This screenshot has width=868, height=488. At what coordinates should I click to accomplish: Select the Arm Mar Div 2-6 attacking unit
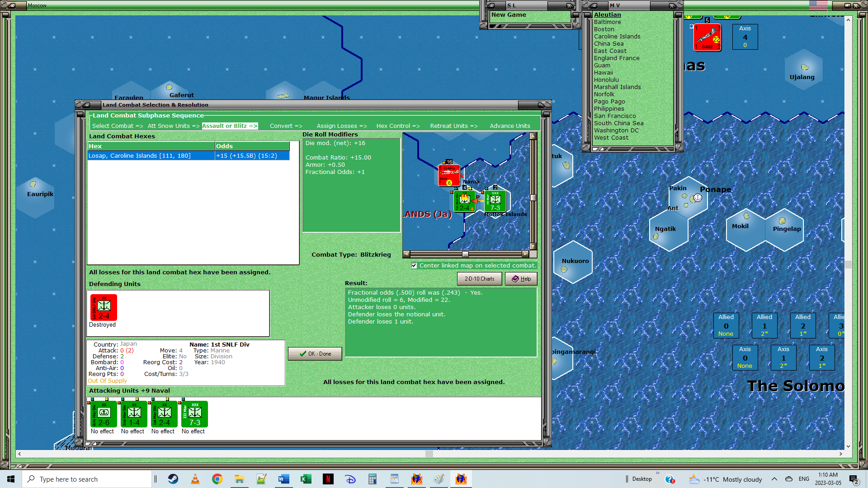tap(104, 414)
